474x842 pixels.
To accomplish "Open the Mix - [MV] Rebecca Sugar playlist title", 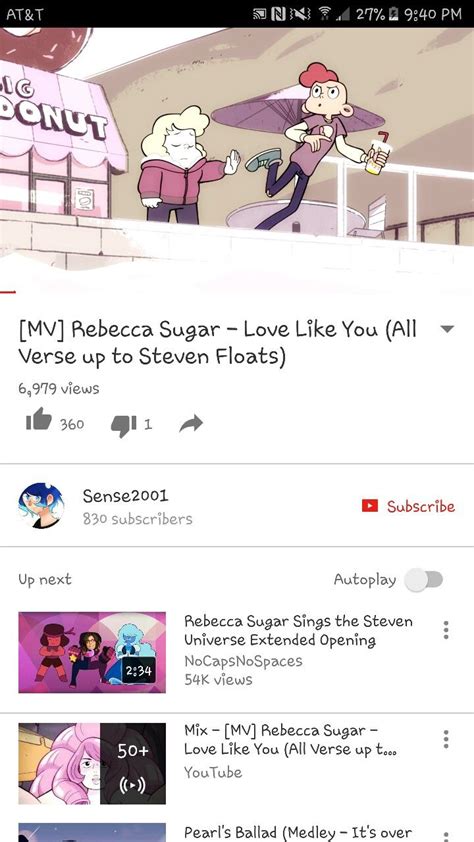I will (x=290, y=740).
